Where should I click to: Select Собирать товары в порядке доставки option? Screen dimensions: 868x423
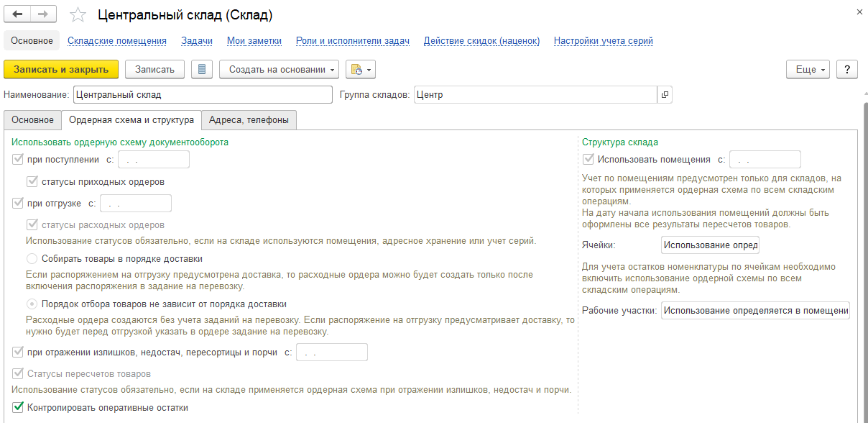pyautogui.click(x=32, y=259)
